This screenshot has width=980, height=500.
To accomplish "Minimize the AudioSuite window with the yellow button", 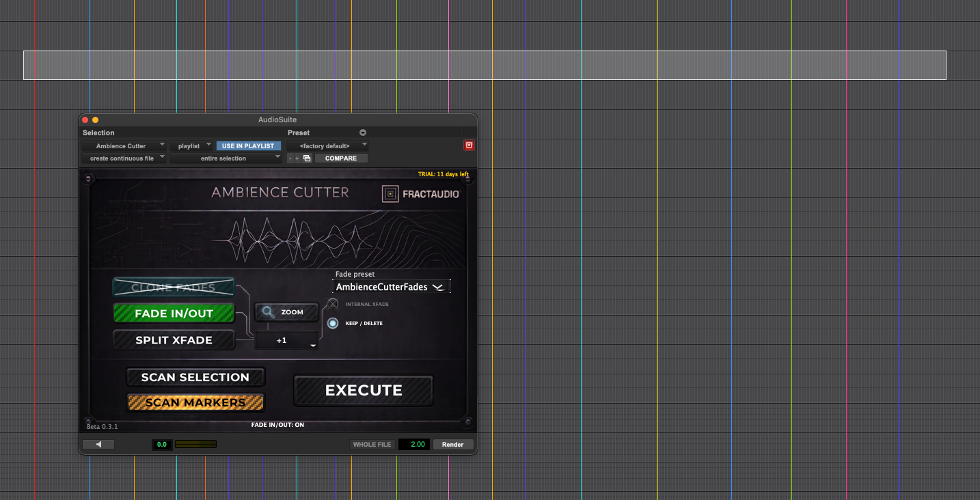I will pos(95,120).
